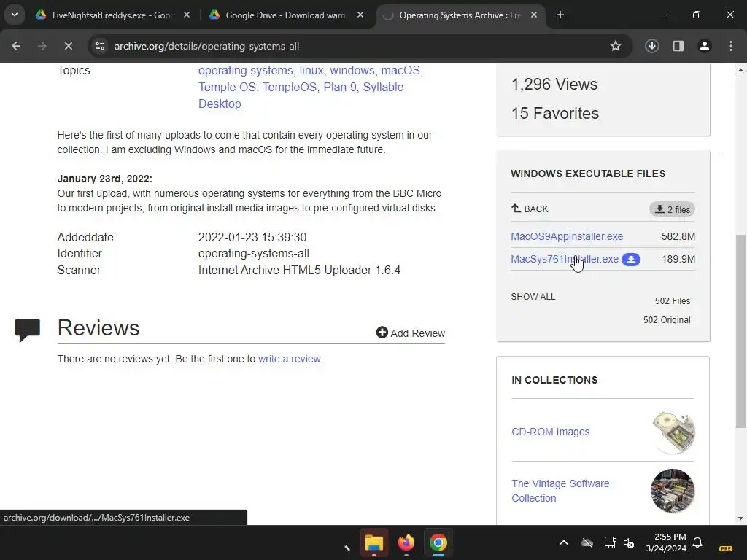Go BACK in the Windows Executable Files list
Image resolution: width=747 pixels, height=560 pixels.
530,209
